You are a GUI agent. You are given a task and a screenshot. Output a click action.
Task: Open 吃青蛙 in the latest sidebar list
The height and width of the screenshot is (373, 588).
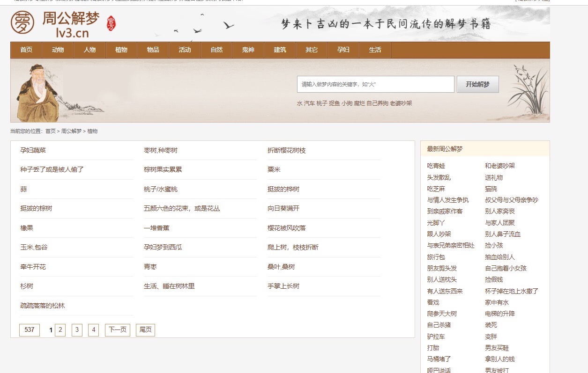pyautogui.click(x=436, y=166)
